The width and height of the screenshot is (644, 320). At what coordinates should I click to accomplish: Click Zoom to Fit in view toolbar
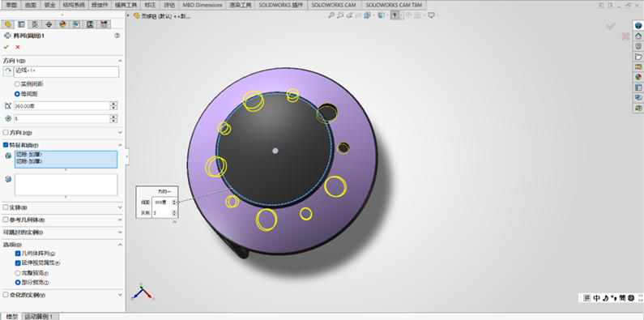(x=331, y=15)
